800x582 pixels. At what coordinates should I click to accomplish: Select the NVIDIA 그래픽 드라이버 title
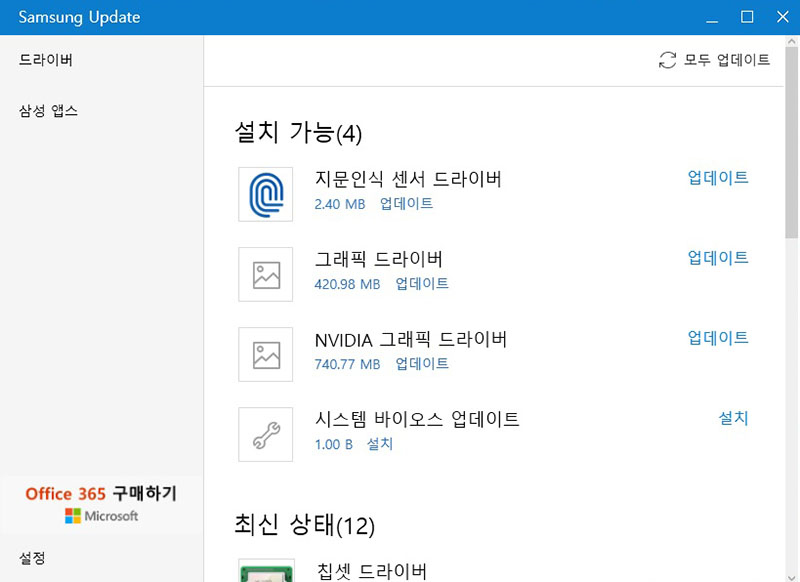pos(411,339)
